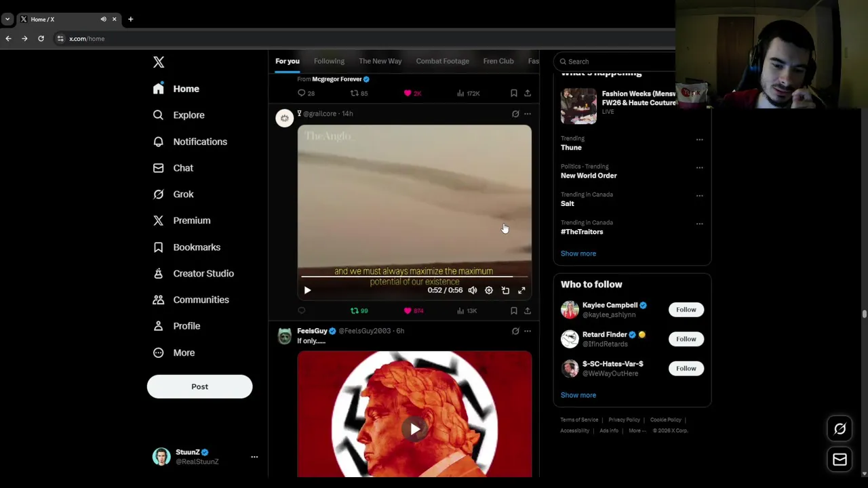Image resolution: width=868 pixels, height=488 pixels.
Task: Open FeelsGuy profile name link
Action: [312, 331]
